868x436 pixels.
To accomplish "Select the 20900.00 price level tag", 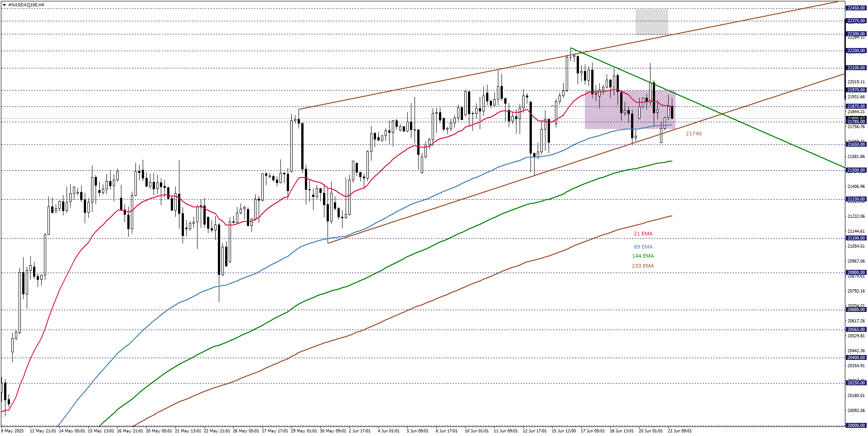I will [x=856, y=273].
